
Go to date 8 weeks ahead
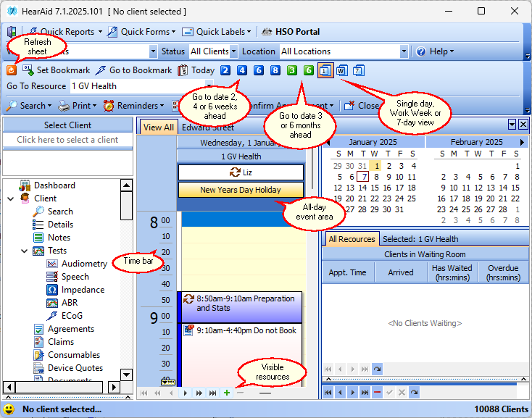click(x=275, y=70)
